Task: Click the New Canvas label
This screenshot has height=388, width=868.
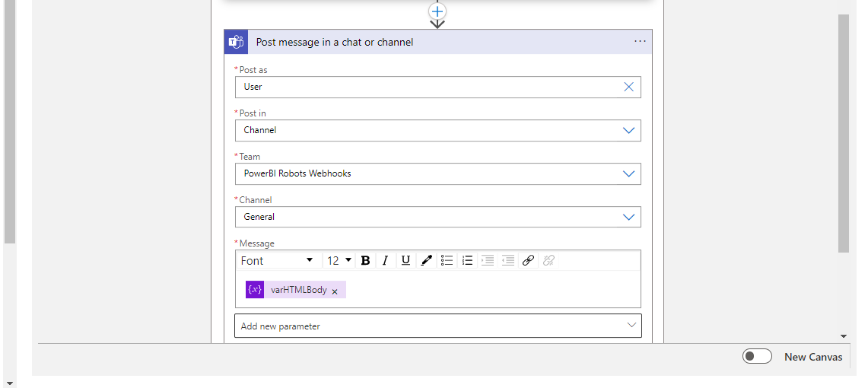Action: tap(813, 357)
